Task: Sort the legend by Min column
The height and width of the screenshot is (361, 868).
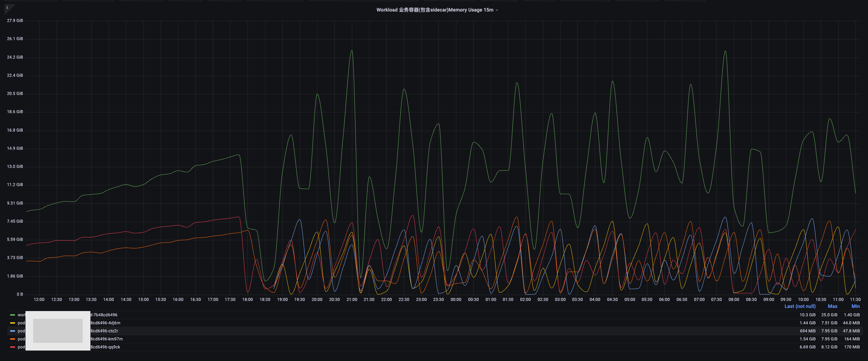Action: coord(855,306)
